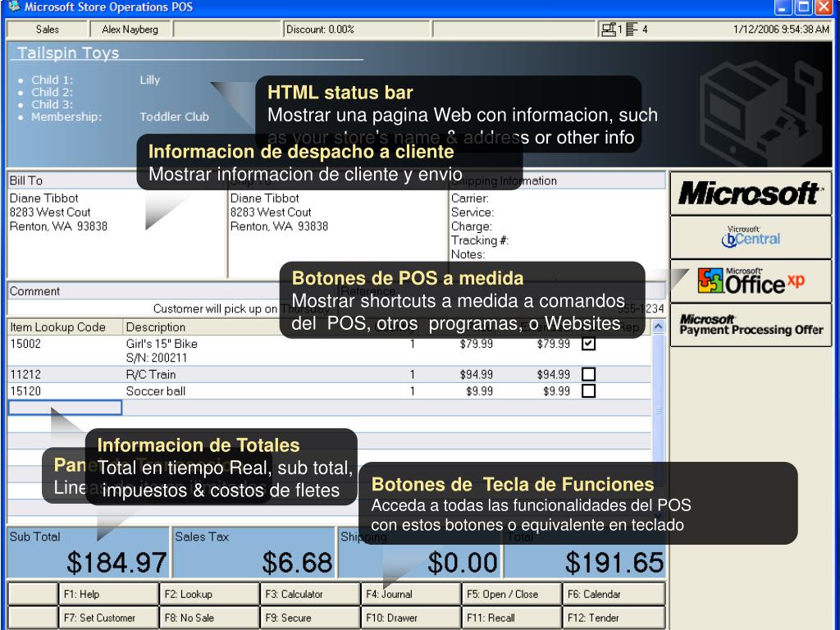Click scroll-up arrow of item list scrollbar
This screenshot has height=630, width=840.
tap(659, 326)
